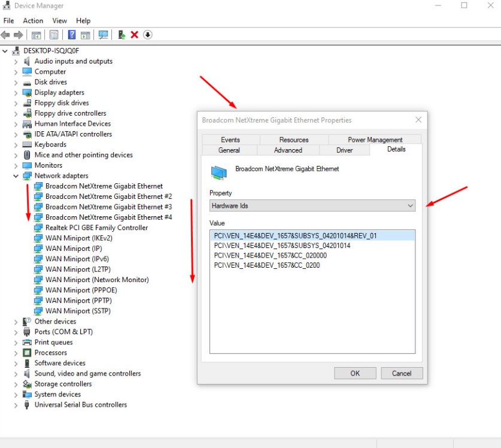The height and width of the screenshot is (448, 501).
Task: Switch to the Driver tab
Action: coord(344,150)
